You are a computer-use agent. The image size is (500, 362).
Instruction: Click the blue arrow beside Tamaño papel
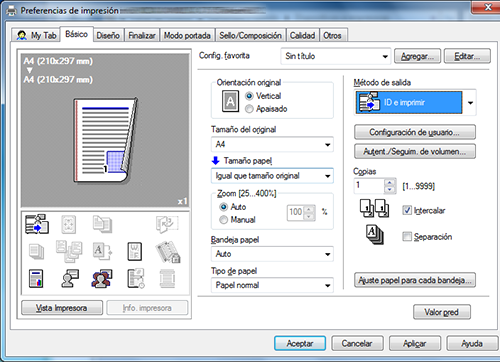tap(216, 161)
